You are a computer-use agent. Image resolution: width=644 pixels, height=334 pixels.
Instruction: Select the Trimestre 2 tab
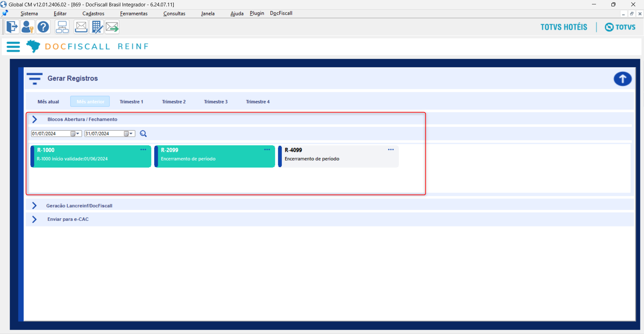tap(174, 102)
